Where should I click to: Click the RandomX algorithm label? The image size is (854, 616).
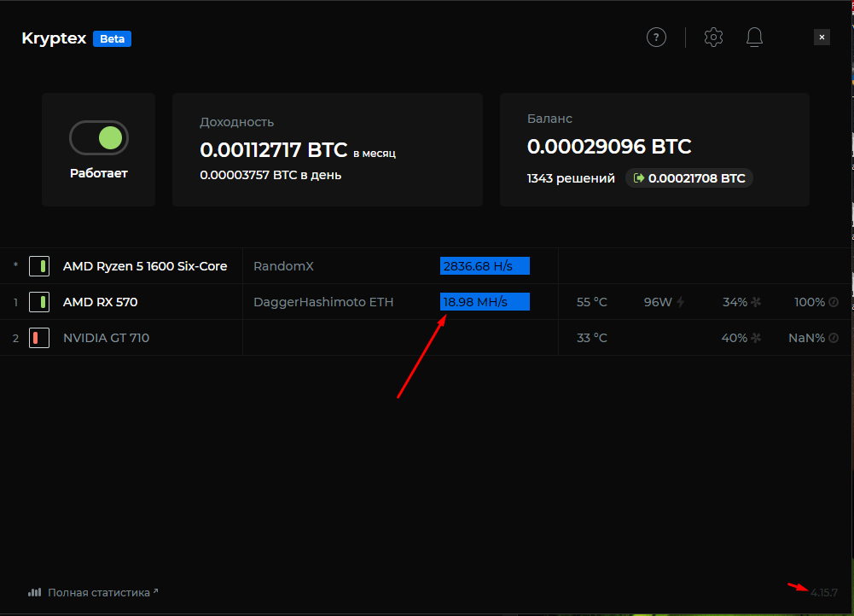click(284, 266)
